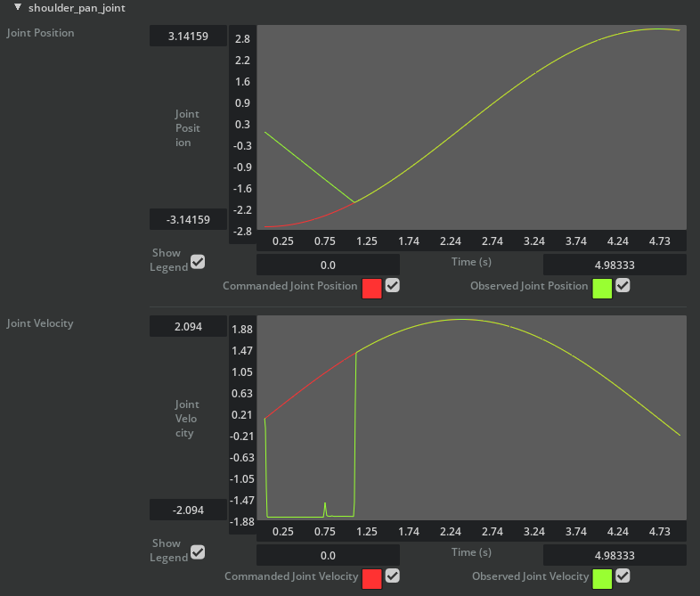Click the Commanded Joint Position legend label
The width and height of the screenshot is (700, 596).
pyautogui.click(x=290, y=286)
